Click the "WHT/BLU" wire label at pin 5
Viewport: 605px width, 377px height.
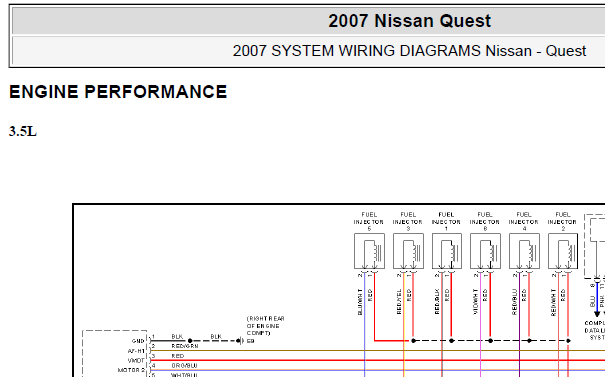click(x=184, y=375)
